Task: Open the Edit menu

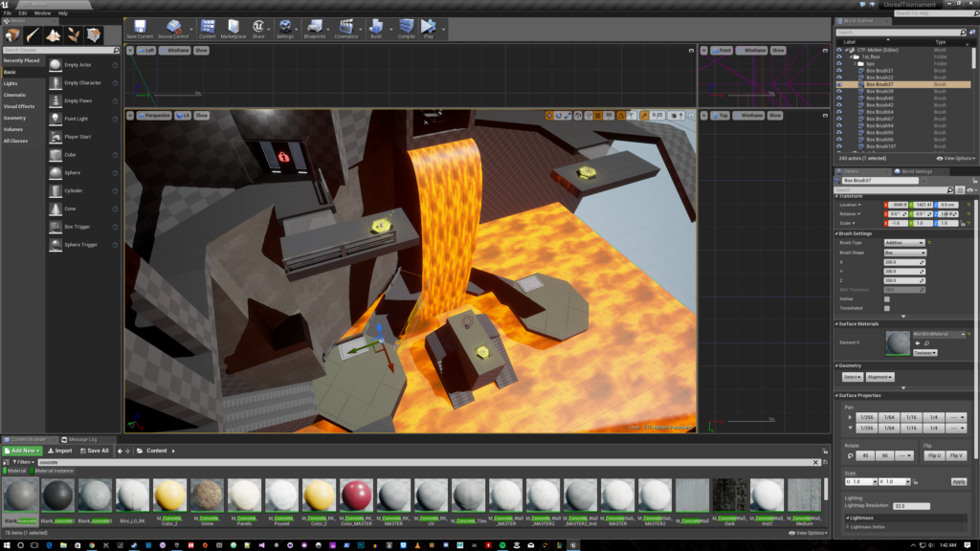Action: click(23, 13)
